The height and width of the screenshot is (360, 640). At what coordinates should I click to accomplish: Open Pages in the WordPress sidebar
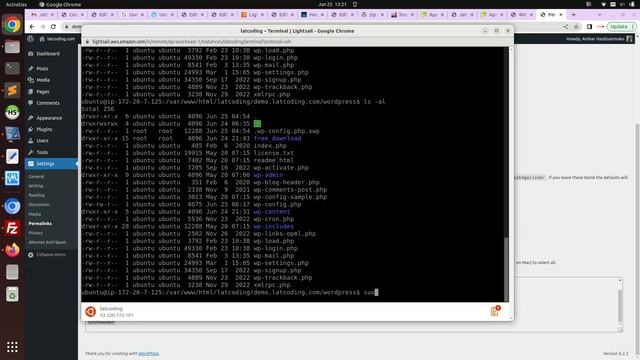43,92
